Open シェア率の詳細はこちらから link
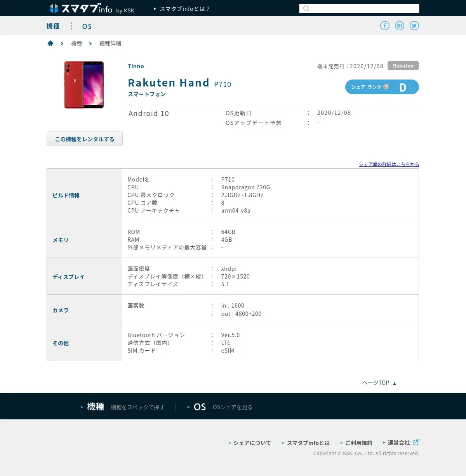The image size is (466, 476). [389, 164]
